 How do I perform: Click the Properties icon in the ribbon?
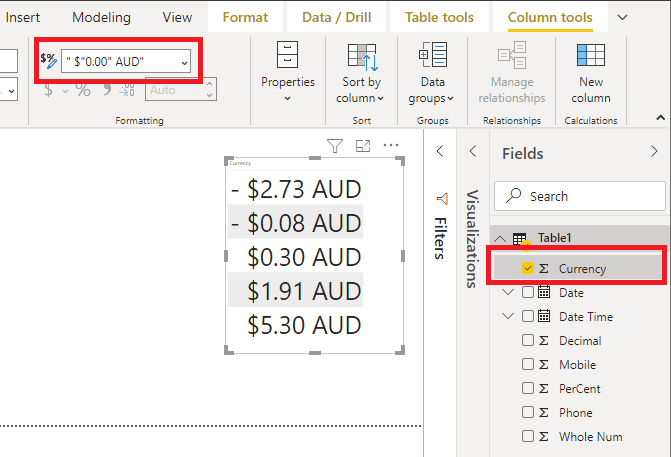pos(287,54)
